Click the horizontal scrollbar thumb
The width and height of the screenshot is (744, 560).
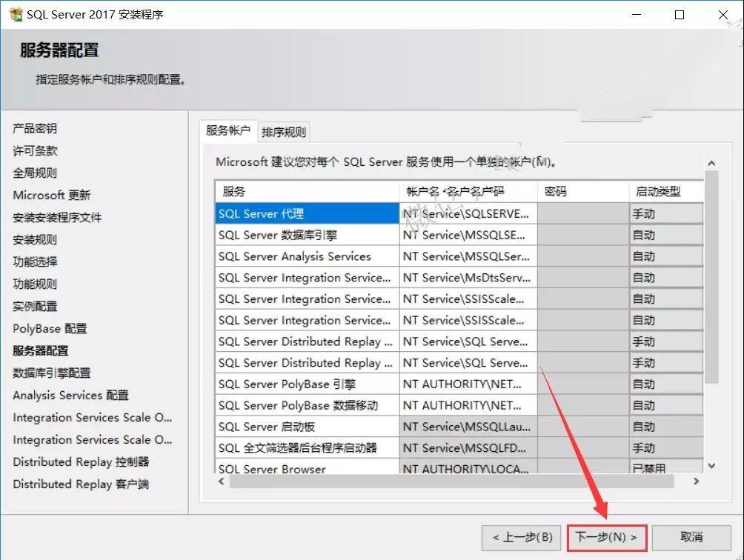(452, 481)
